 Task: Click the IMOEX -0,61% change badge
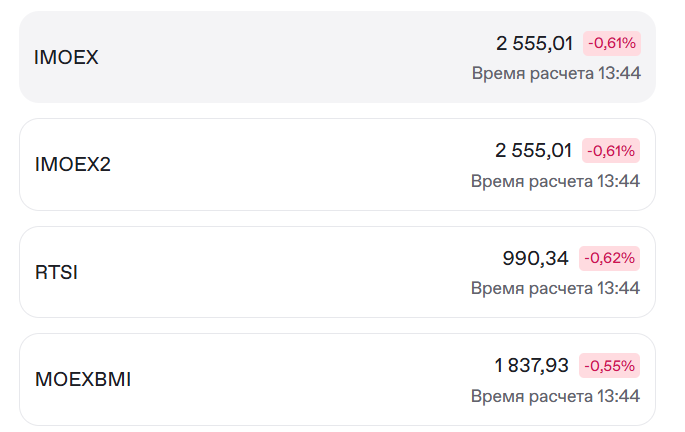(611, 43)
